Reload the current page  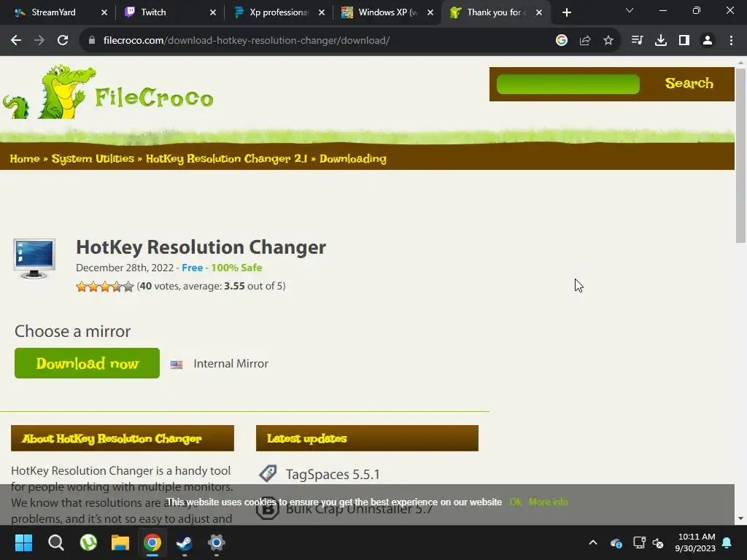click(x=63, y=41)
